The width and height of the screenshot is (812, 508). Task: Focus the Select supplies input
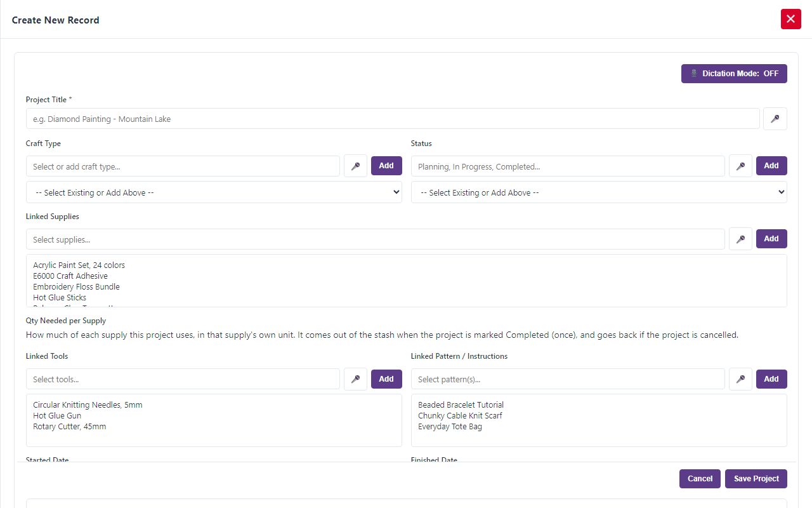376,239
